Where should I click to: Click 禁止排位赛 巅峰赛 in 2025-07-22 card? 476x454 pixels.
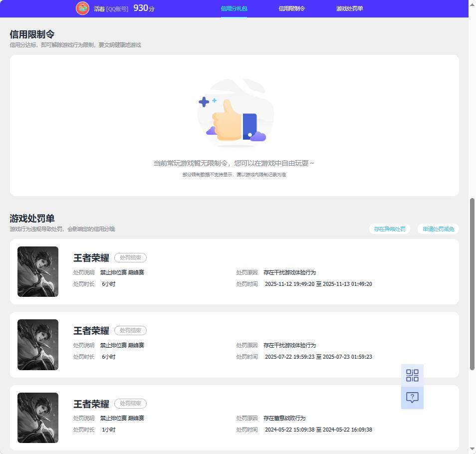122,345
